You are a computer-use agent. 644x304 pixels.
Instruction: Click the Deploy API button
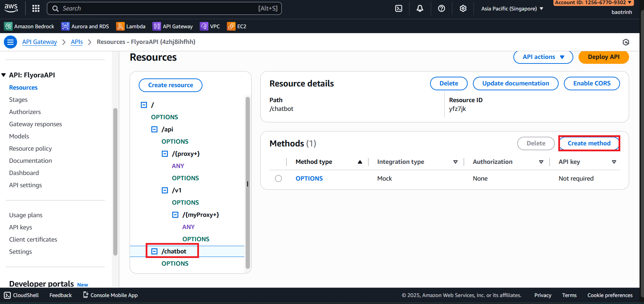603,57
